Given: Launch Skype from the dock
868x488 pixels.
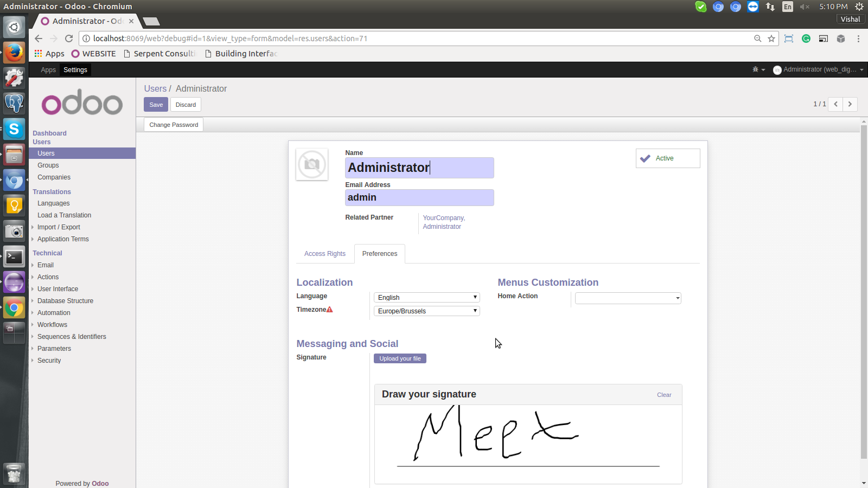Looking at the screenshot, I should pos(14,129).
